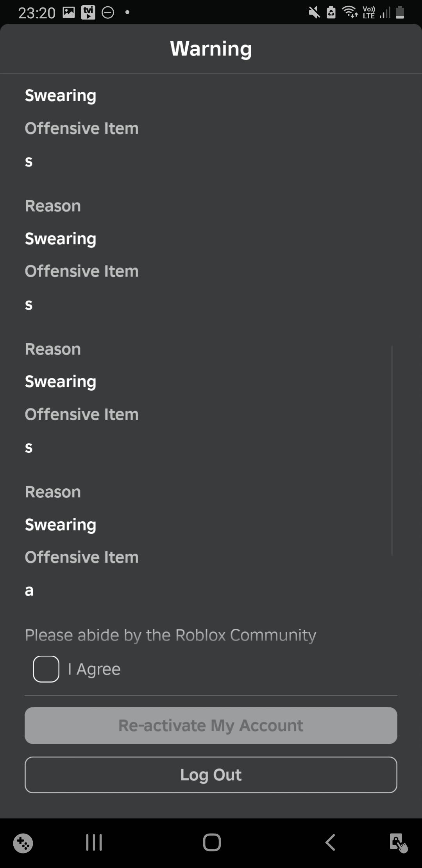
Task: Tap the picture notification icon in status bar
Action: 69,13
